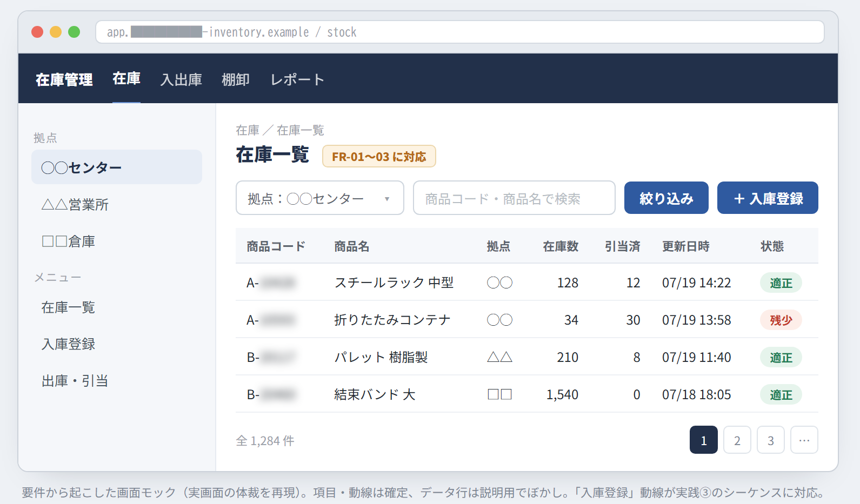
Task: Select □□倉庫 in the sidebar
Action: 117,241
